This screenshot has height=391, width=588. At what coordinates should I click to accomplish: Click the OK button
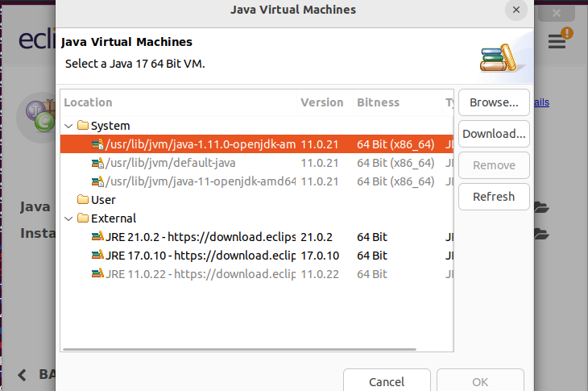480,381
